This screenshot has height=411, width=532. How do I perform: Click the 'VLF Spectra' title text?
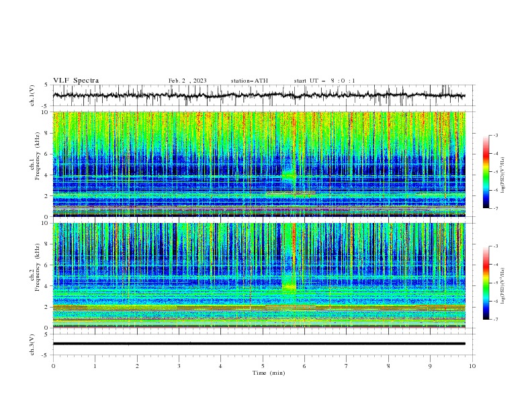point(76,81)
